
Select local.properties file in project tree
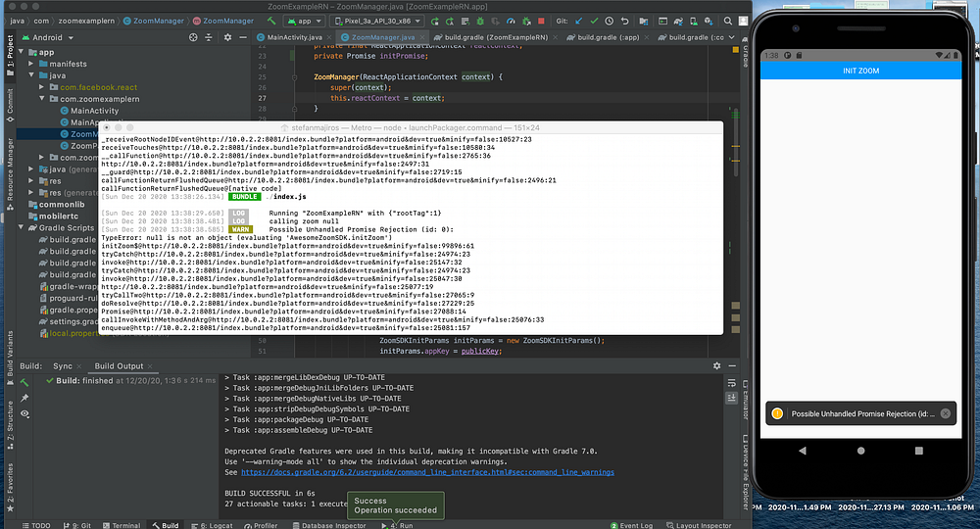point(70,333)
